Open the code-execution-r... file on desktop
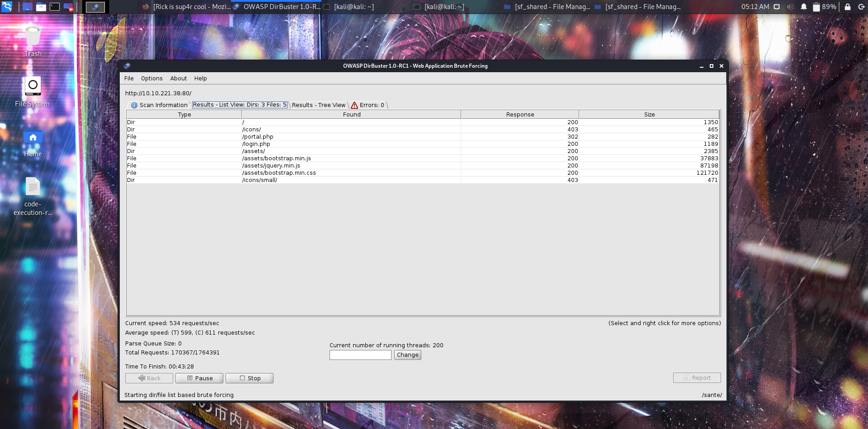The height and width of the screenshot is (429, 868). (33, 197)
